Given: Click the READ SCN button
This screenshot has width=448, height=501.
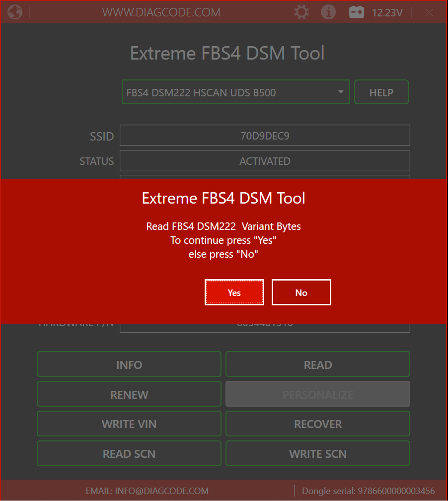Looking at the screenshot, I should tap(129, 454).
